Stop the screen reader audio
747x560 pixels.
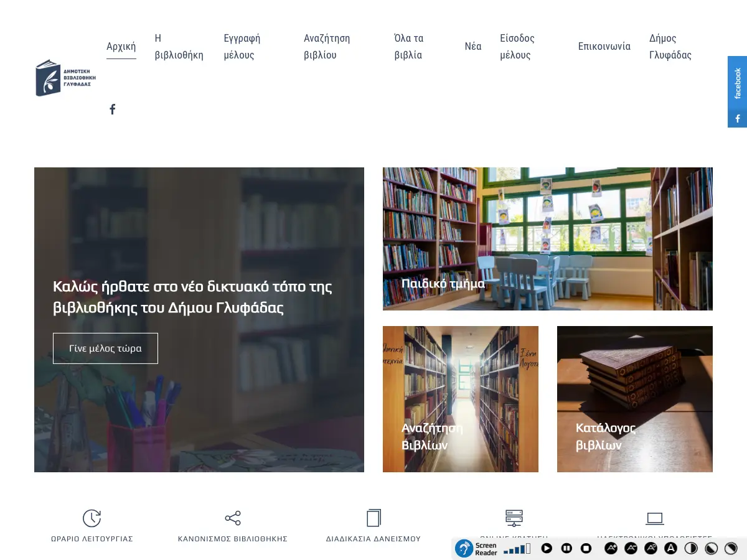(586, 548)
